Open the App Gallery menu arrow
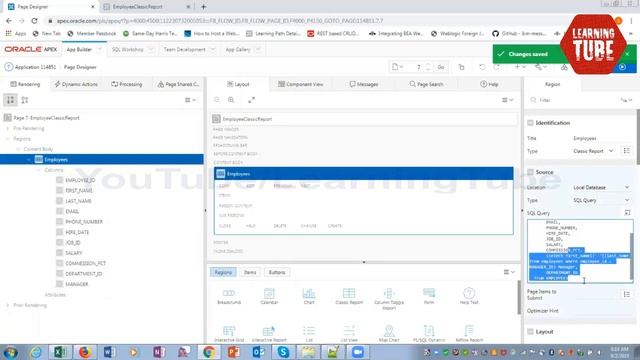Viewport: 640px width, 360px height. [258, 49]
